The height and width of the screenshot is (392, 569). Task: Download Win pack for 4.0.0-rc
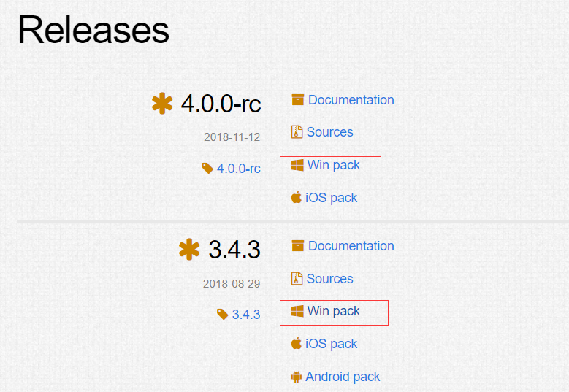click(x=333, y=165)
